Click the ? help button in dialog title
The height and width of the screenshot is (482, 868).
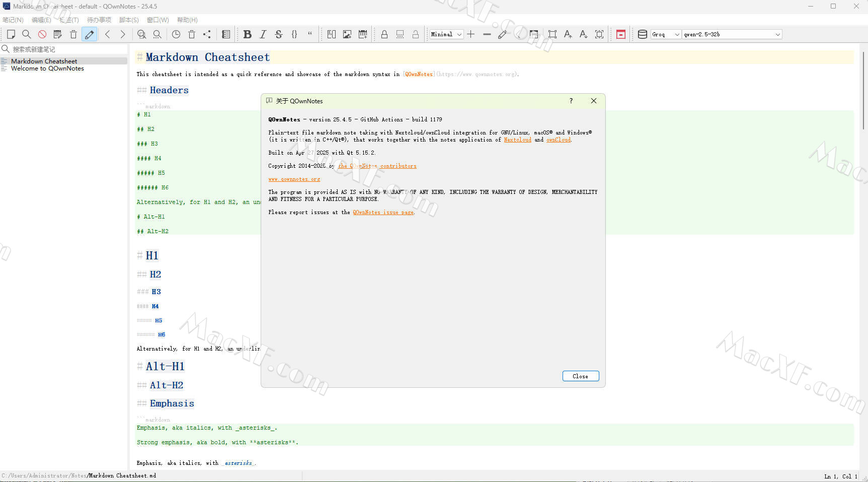click(x=571, y=101)
